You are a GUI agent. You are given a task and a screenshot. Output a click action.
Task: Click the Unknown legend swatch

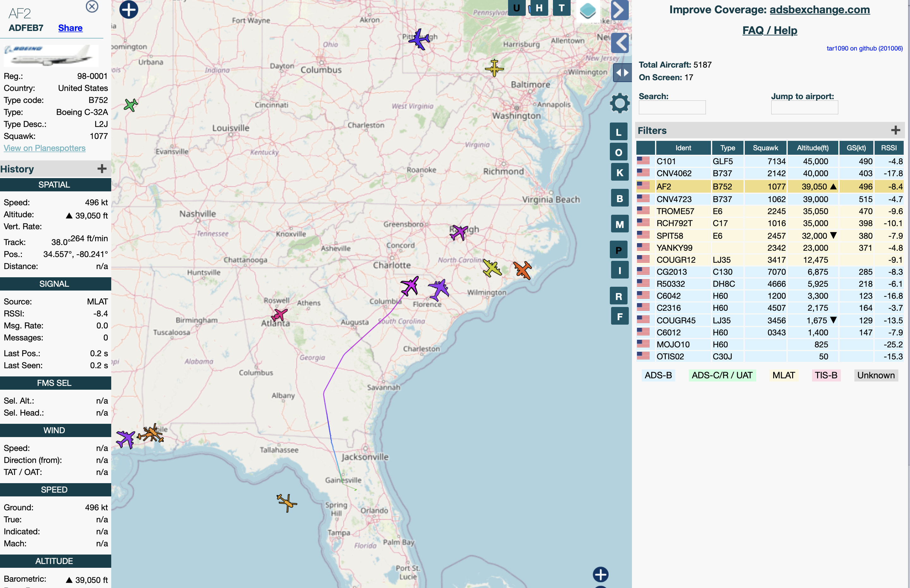click(876, 375)
